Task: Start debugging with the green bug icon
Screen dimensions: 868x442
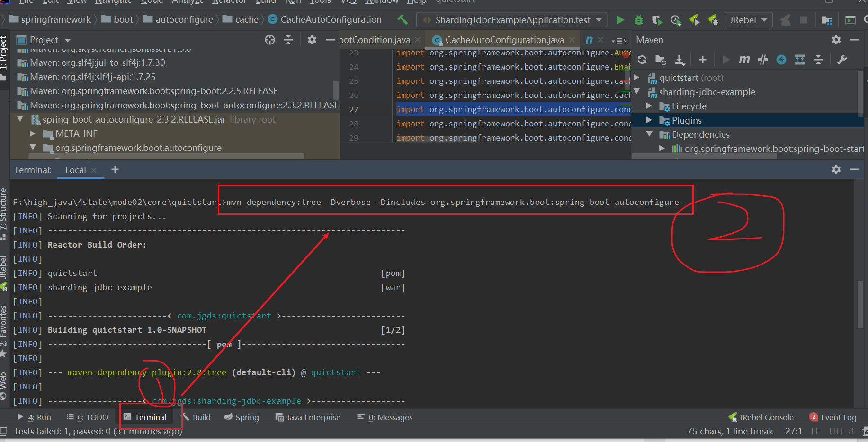Action: point(639,20)
